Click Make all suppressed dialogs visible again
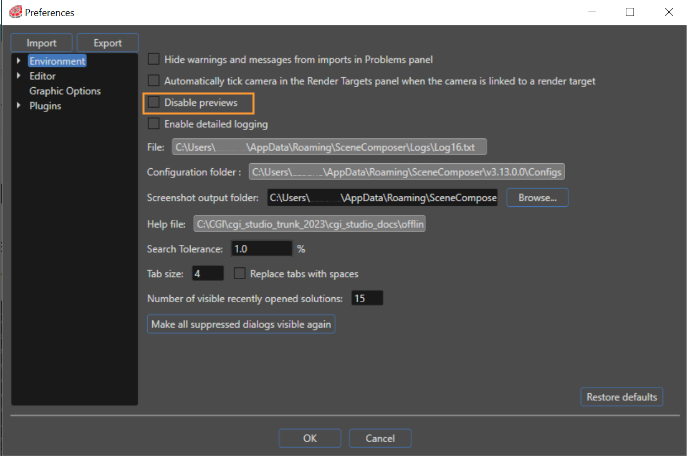The height and width of the screenshot is (457, 687). pos(241,324)
